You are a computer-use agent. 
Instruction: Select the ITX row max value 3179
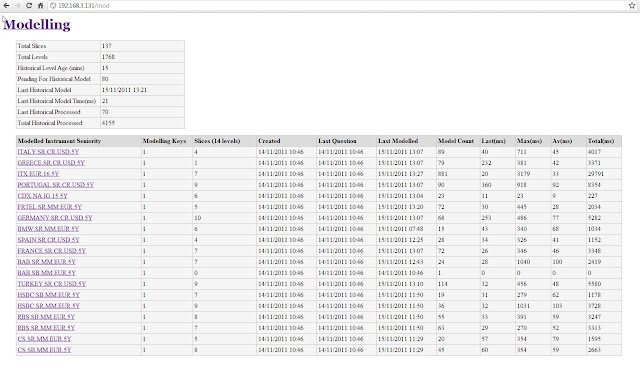click(x=524, y=174)
